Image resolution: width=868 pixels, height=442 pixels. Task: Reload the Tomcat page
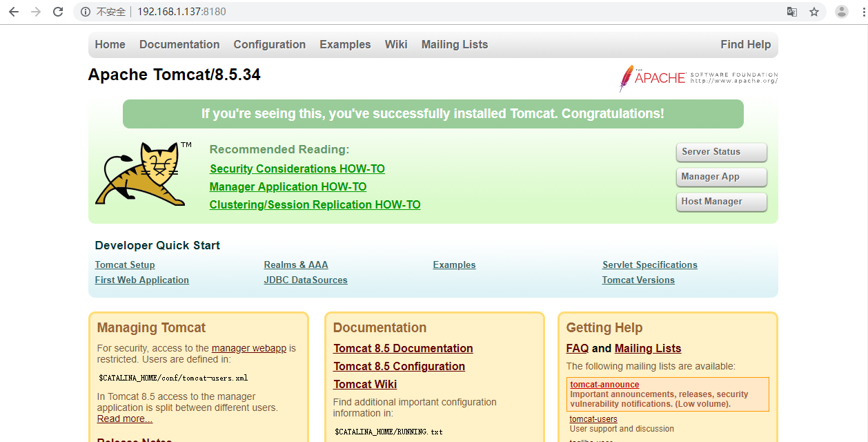pos(58,12)
